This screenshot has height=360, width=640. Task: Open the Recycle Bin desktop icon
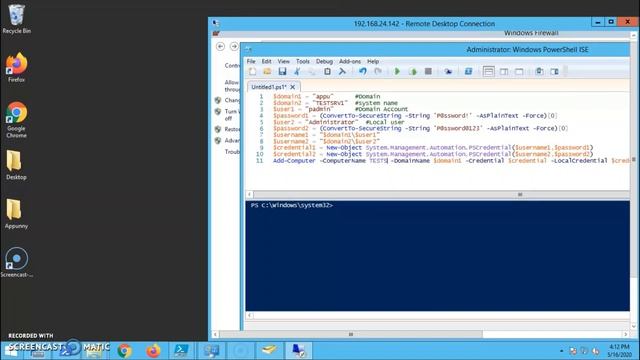[16, 19]
